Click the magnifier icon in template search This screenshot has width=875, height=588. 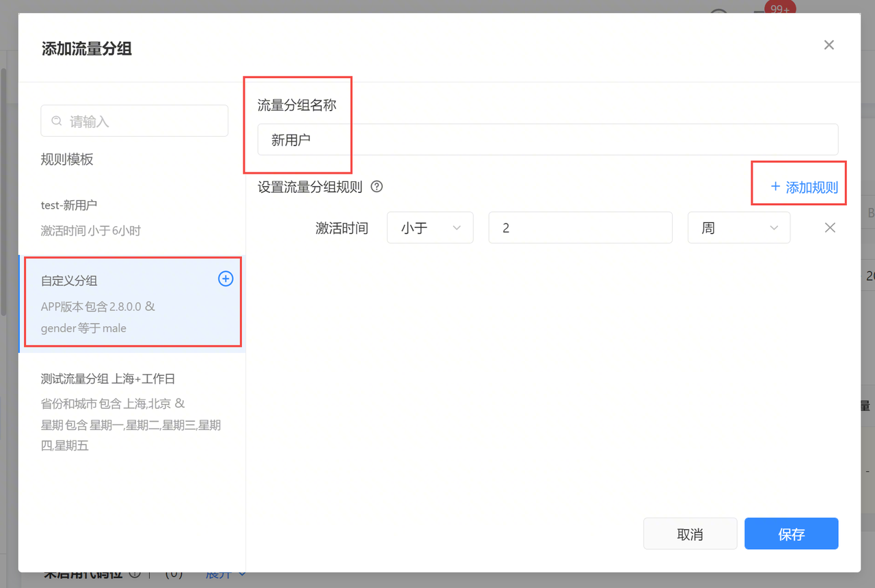(57, 121)
